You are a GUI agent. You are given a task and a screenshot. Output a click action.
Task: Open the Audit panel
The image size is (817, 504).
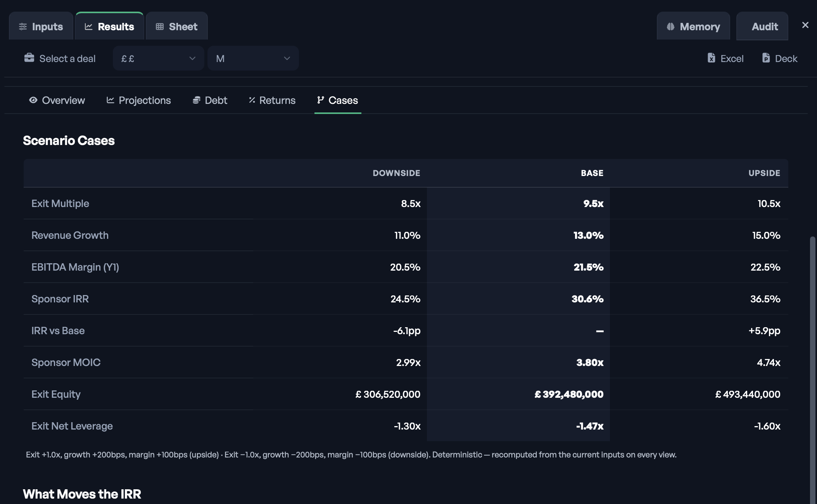[762, 26]
